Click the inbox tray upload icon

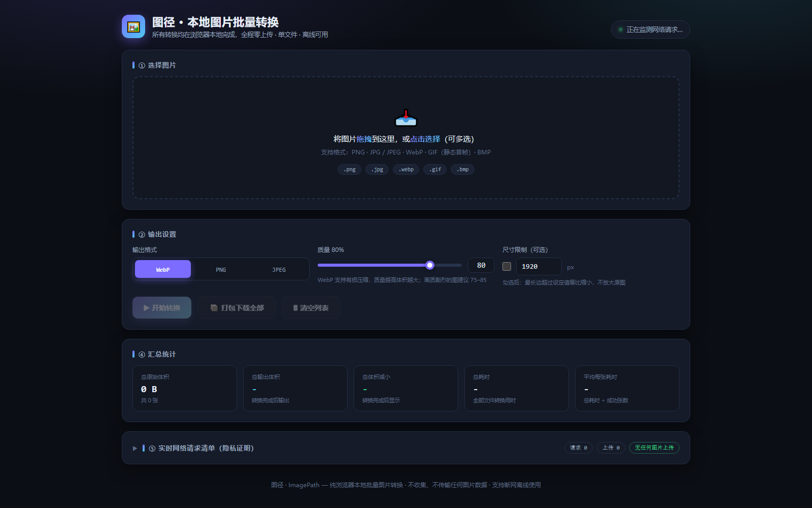[406, 118]
